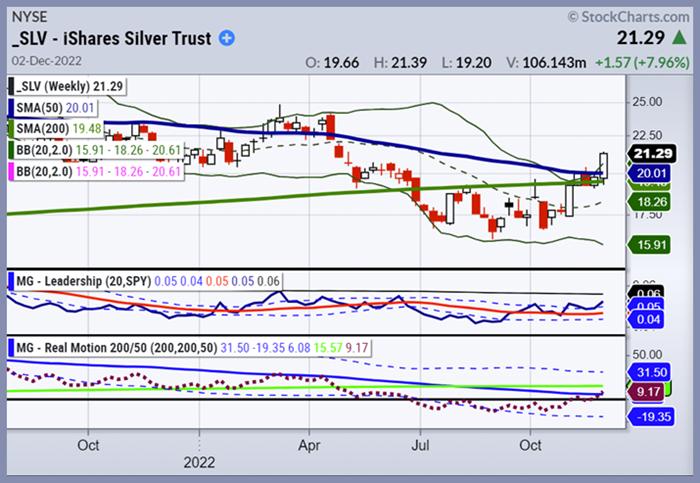Viewport: 700px width, 483px height.
Task: Click the blue -19.35 Real Motion tag
Action: [x=651, y=416]
